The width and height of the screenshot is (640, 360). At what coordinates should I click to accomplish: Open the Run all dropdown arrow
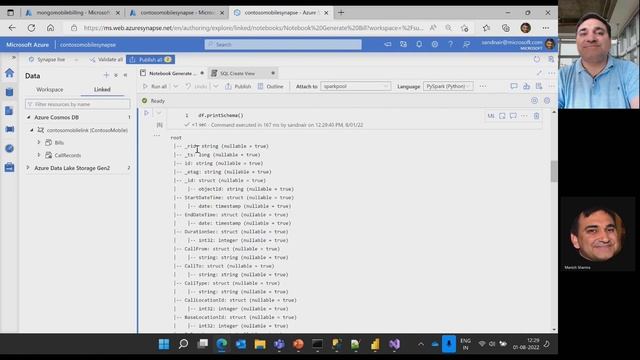point(176,87)
